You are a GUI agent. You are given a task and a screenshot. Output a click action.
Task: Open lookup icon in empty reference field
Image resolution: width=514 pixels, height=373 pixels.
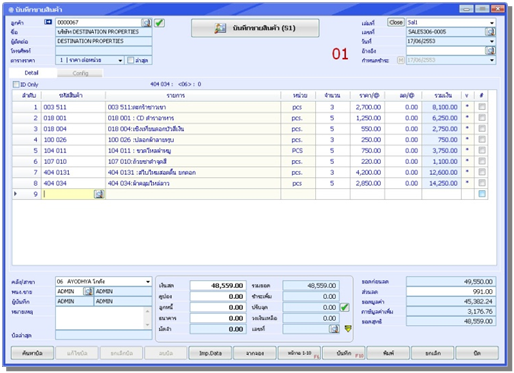pos(490,51)
